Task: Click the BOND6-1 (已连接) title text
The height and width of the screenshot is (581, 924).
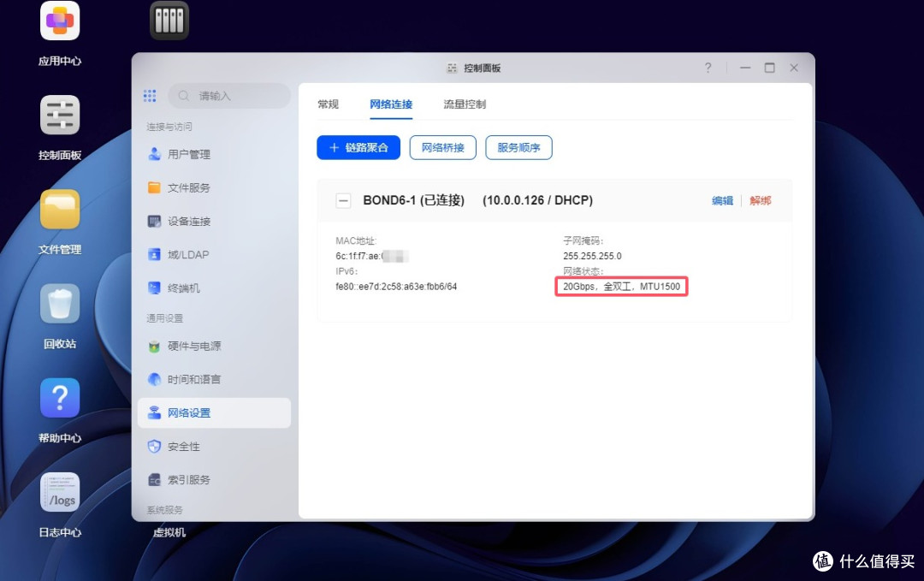Action: click(x=414, y=200)
